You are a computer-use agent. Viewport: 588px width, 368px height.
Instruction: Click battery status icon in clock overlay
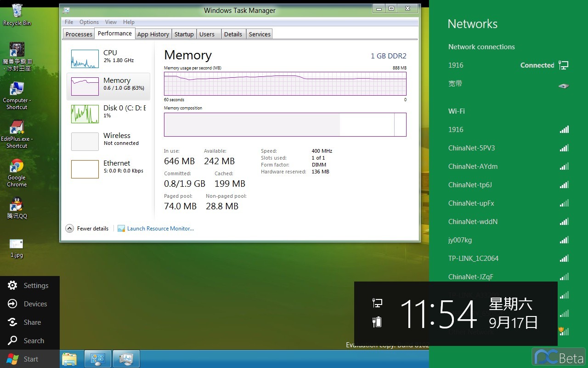click(x=377, y=322)
